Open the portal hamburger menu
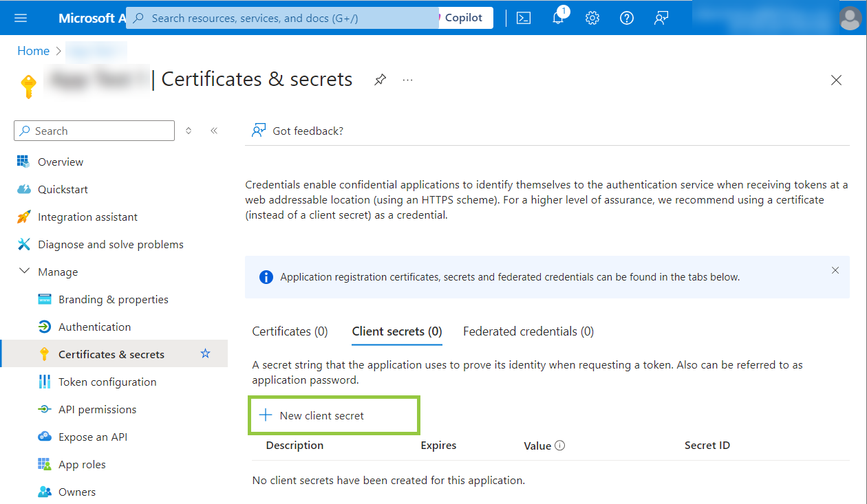This screenshot has height=504, width=867. [x=21, y=18]
